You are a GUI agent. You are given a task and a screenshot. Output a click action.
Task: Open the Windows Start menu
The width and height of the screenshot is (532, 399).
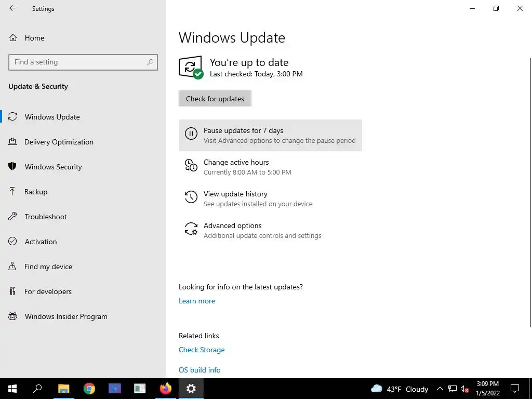(x=12, y=389)
